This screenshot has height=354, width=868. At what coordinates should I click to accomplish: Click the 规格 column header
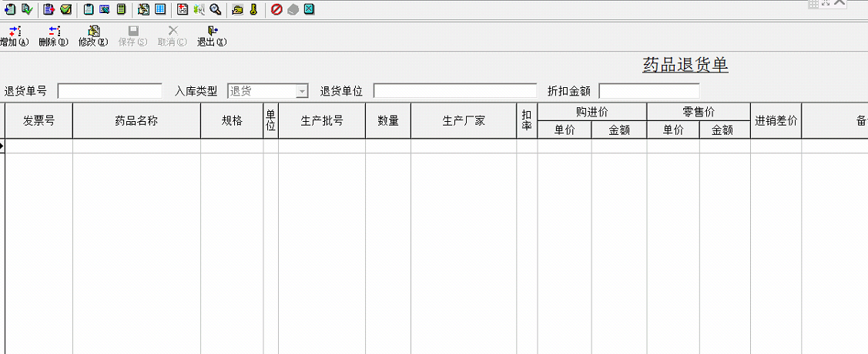click(232, 121)
